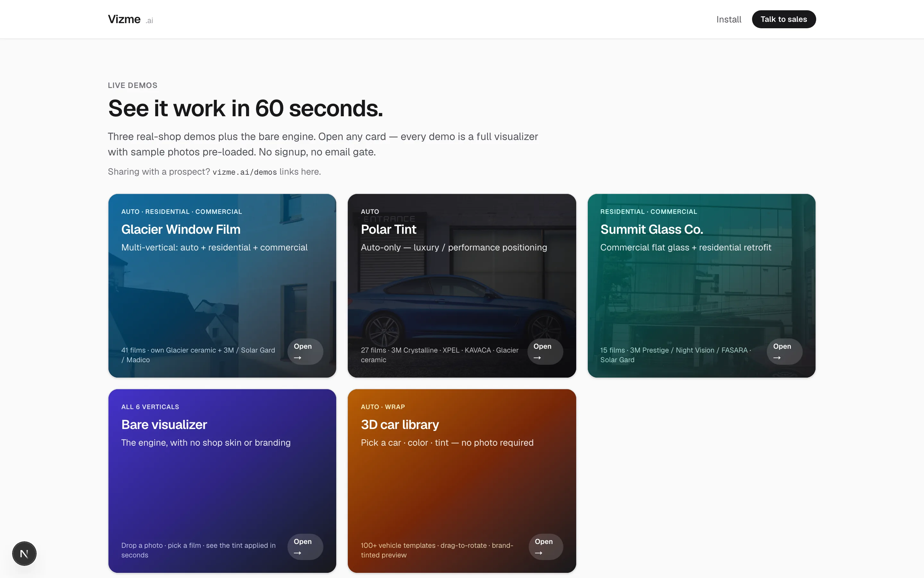Click the 3D car library card title

point(400,425)
